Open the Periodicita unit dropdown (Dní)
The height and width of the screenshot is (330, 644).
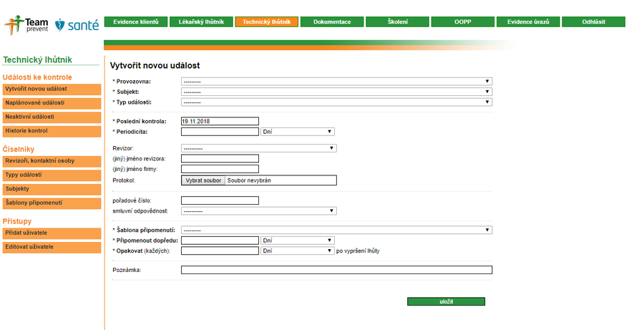click(x=298, y=132)
